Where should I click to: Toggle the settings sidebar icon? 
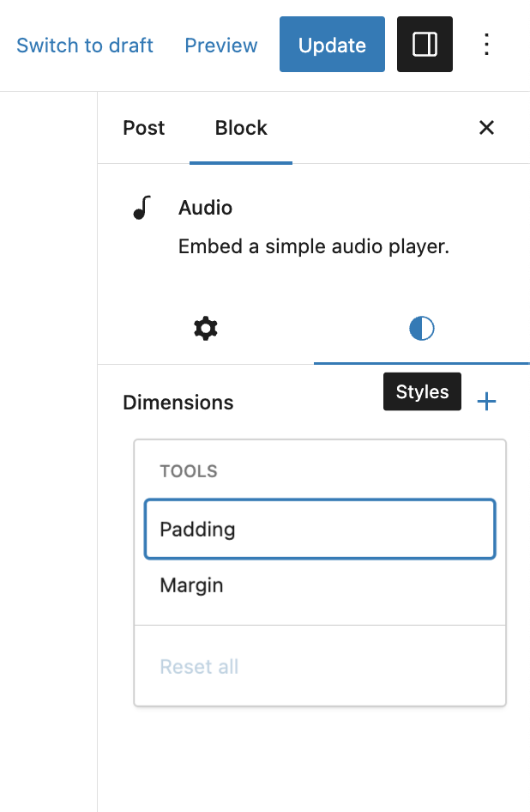pyautogui.click(x=425, y=44)
